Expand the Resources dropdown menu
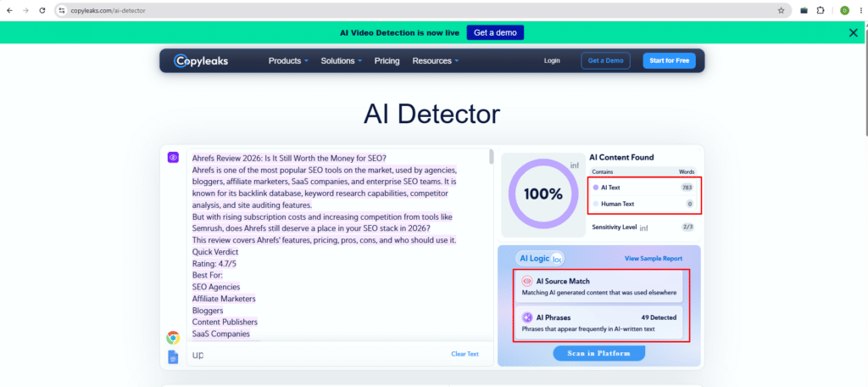Image resolution: width=868 pixels, height=387 pixels. [436, 61]
